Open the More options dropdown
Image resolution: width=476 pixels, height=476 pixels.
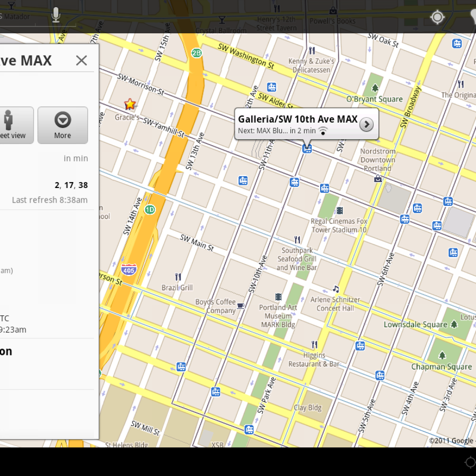point(63,125)
